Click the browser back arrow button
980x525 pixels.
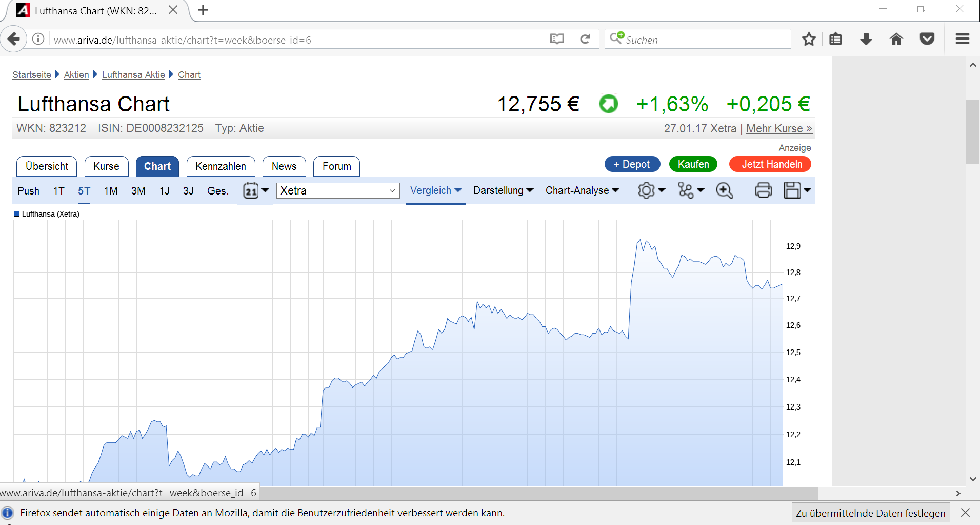tap(14, 39)
